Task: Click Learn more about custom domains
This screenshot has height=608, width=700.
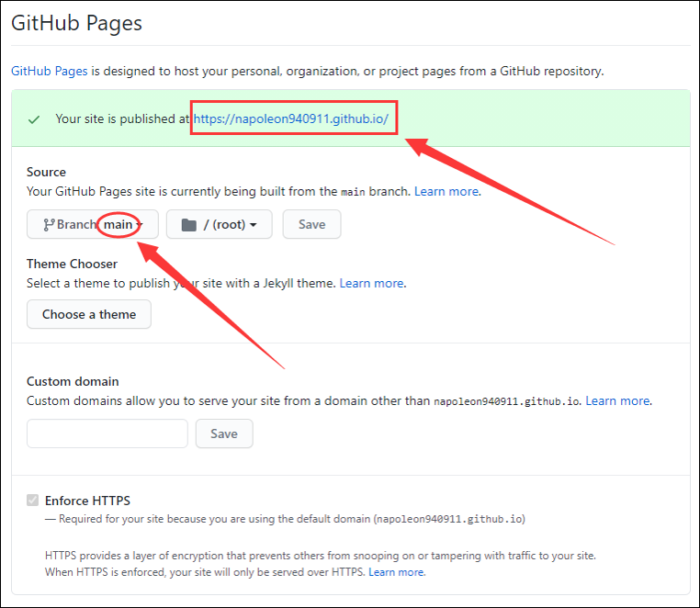Action: tap(618, 400)
